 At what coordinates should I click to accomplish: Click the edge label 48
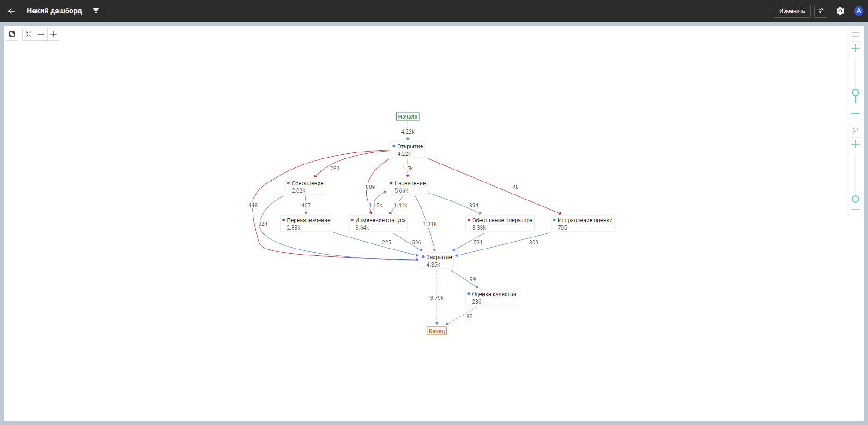[x=516, y=187]
